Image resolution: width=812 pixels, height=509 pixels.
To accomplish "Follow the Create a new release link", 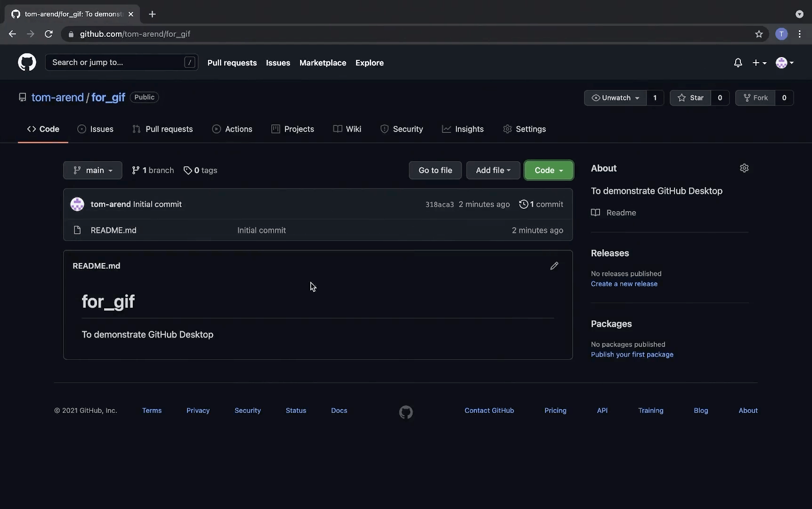I will [x=624, y=284].
